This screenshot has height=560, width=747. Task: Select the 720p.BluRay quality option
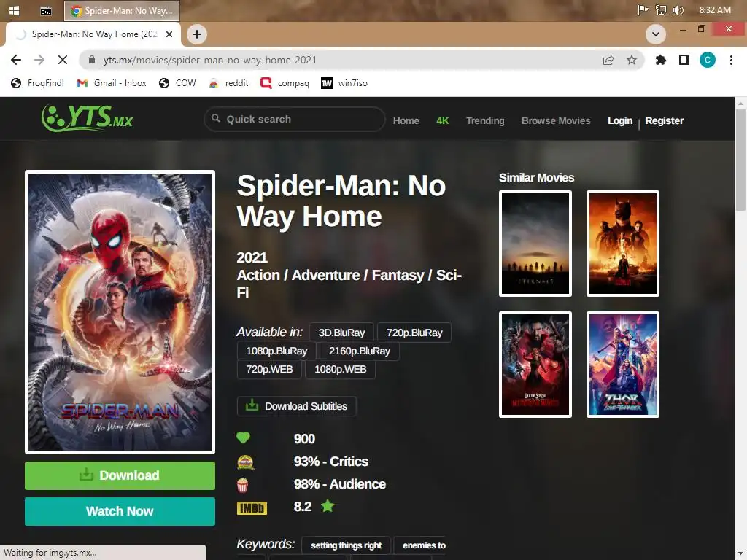[x=414, y=332]
